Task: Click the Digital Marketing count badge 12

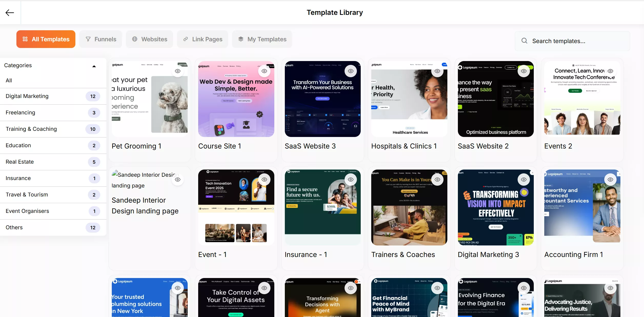Action: pos(93,96)
